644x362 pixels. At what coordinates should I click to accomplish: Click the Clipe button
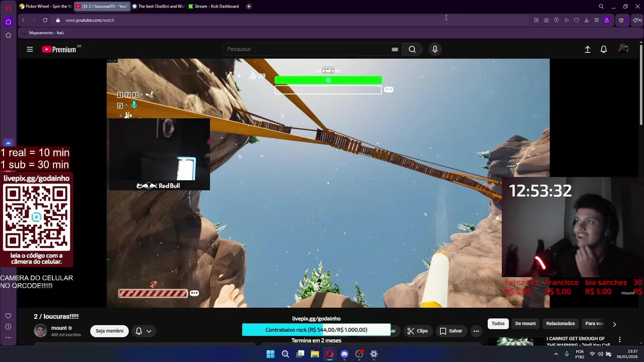pos(418,331)
